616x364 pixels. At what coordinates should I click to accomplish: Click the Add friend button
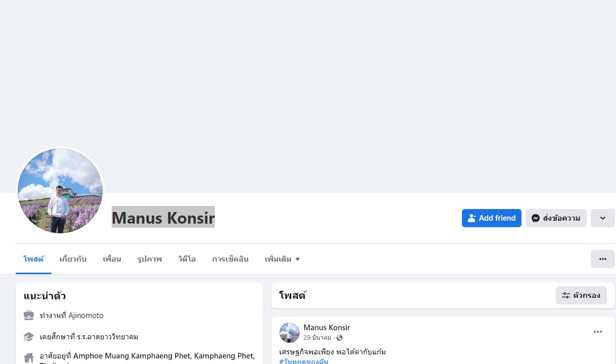(491, 218)
